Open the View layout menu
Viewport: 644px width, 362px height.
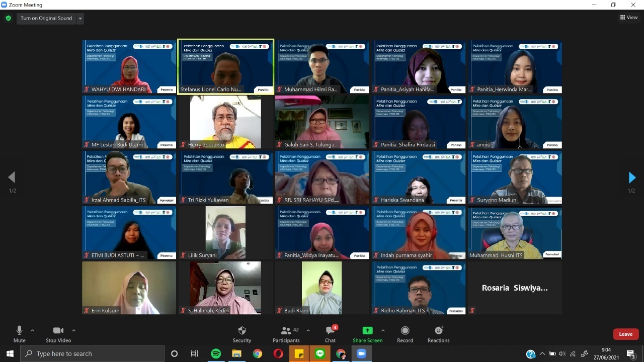point(629,18)
